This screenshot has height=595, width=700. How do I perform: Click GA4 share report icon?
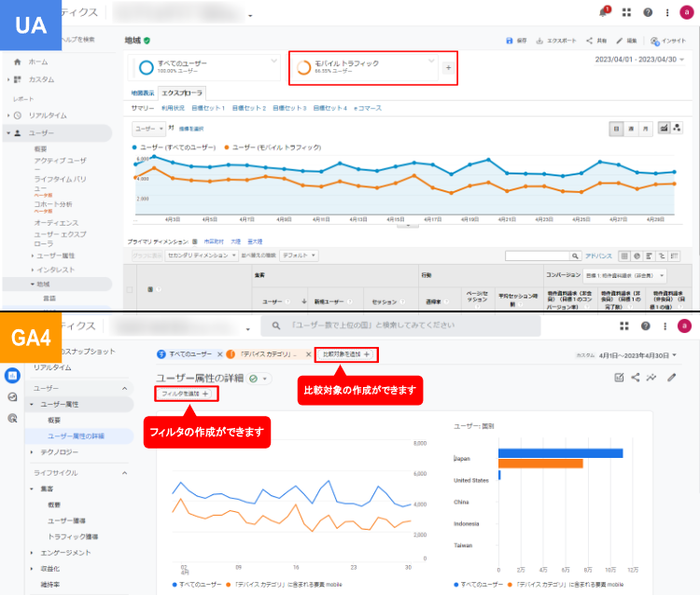coord(635,378)
